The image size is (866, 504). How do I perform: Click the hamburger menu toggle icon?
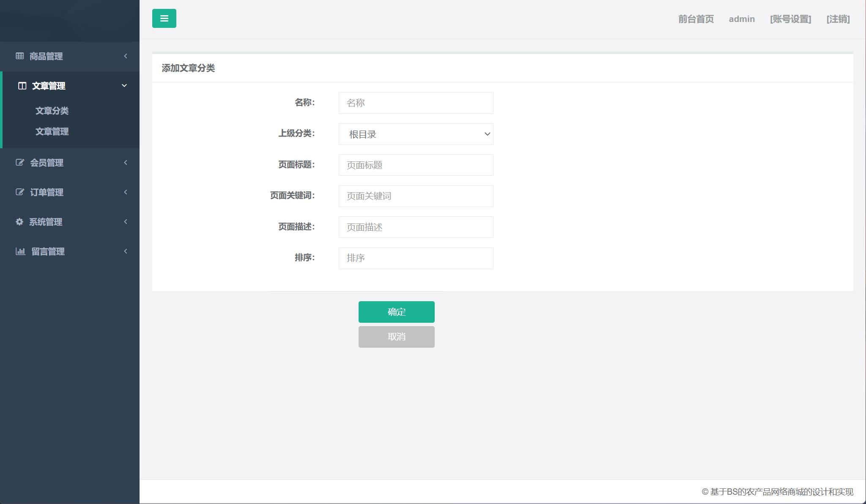pos(164,18)
